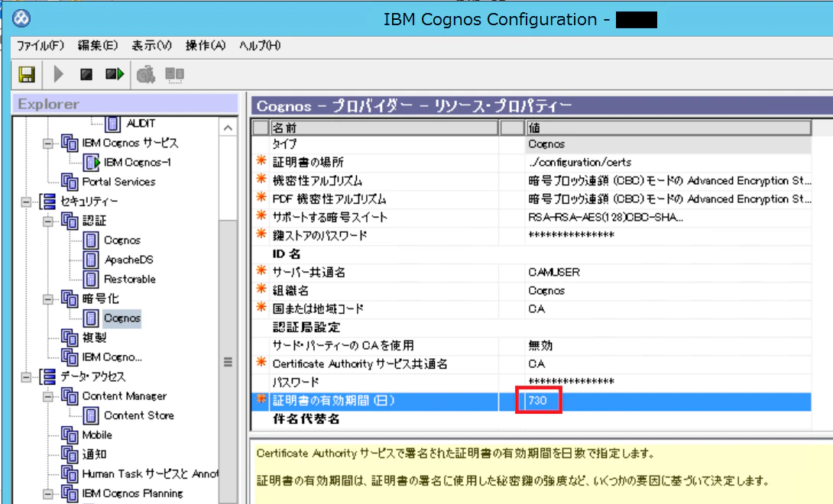Click the ApacheDS namespace icon
Screen dimensions: 833x504
pyautogui.click(x=91, y=260)
